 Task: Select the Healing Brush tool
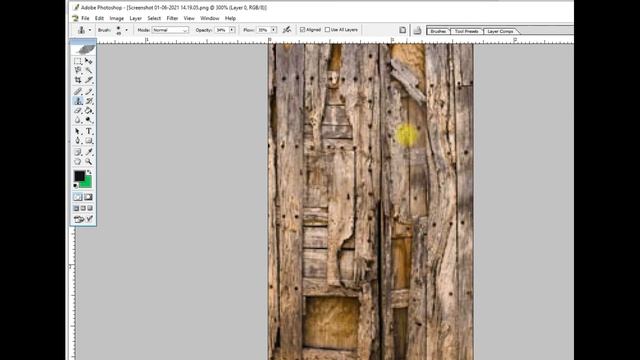click(x=78, y=91)
